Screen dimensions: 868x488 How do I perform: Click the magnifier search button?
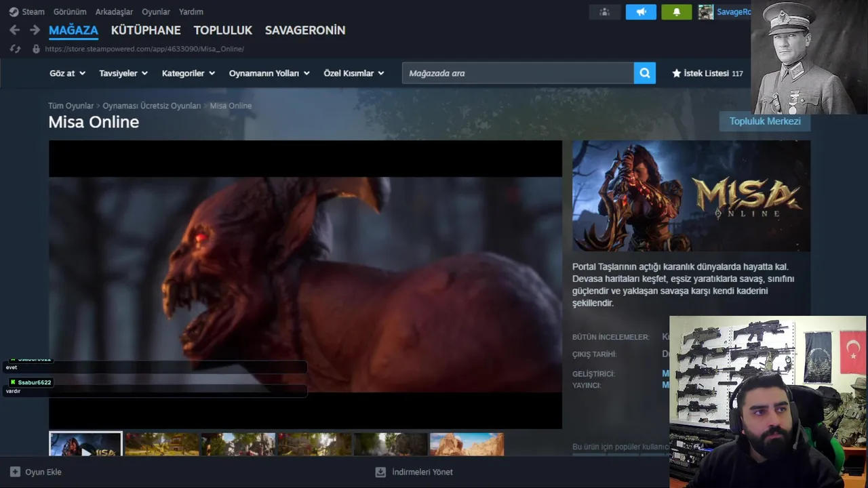click(645, 73)
